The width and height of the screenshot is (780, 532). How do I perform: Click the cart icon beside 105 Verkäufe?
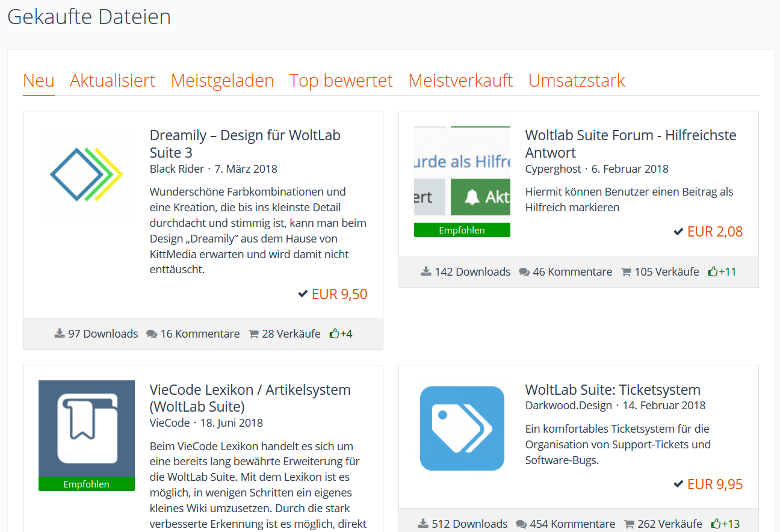click(626, 272)
